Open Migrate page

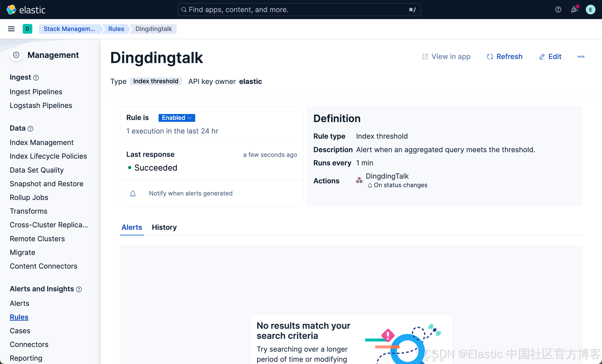pyautogui.click(x=22, y=252)
